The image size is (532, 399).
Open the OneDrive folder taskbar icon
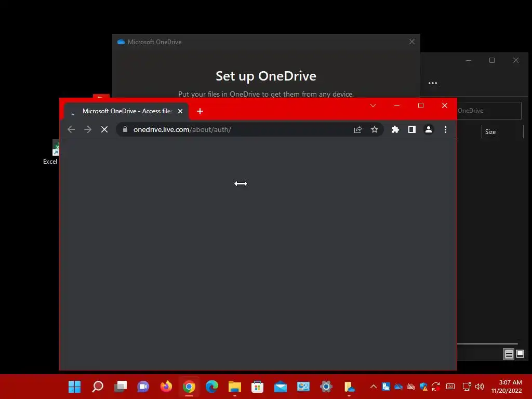pyautogui.click(x=349, y=387)
